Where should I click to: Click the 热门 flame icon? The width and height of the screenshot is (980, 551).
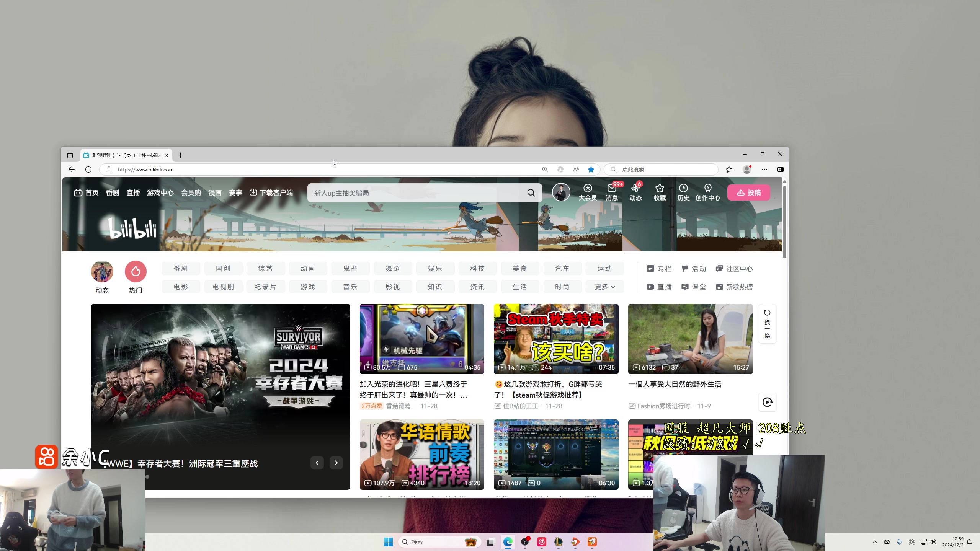pyautogui.click(x=136, y=272)
